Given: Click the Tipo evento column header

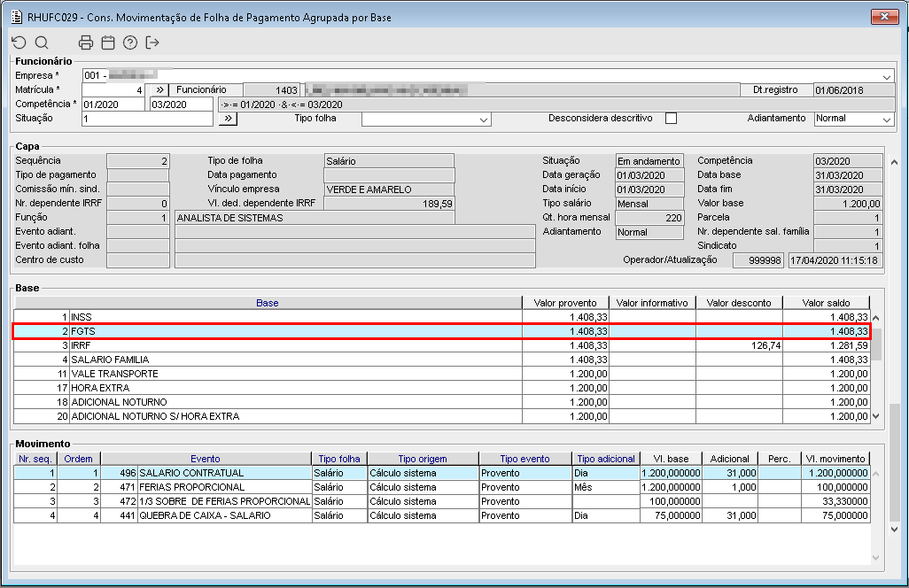Looking at the screenshot, I should [x=524, y=459].
